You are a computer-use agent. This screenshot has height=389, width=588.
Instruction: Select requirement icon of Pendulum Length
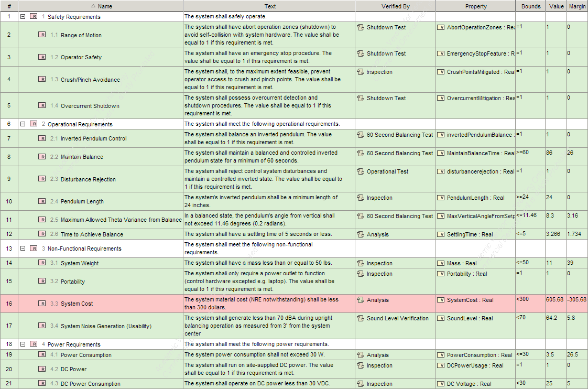(42, 201)
